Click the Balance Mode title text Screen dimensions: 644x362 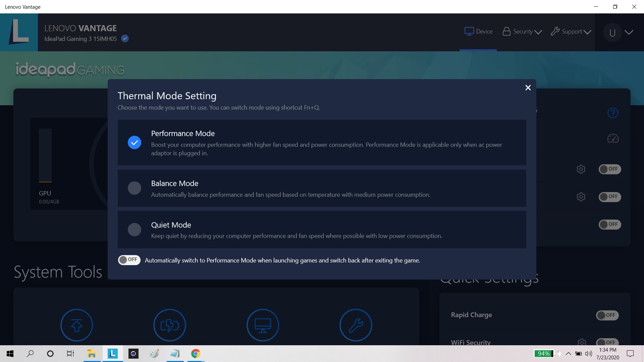tap(174, 183)
